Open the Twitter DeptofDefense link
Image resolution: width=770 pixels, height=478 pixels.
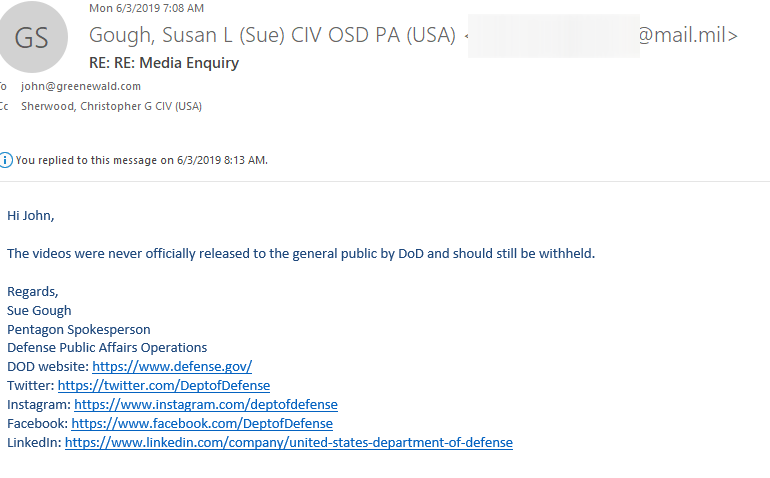pos(164,385)
